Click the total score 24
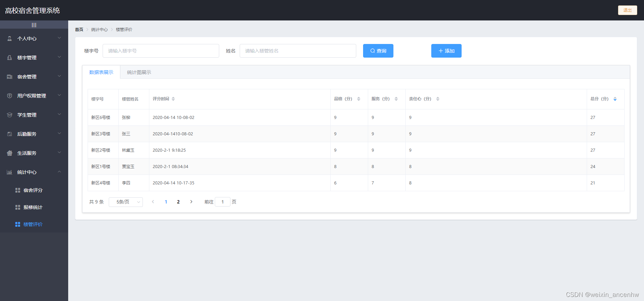This screenshot has width=644, height=301. tap(593, 167)
